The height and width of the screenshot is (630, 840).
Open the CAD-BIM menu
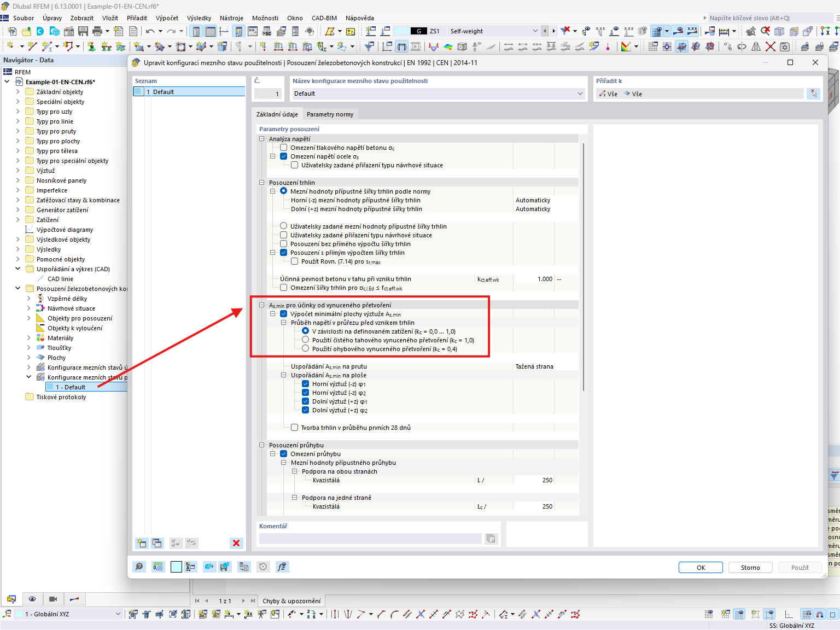(324, 18)
